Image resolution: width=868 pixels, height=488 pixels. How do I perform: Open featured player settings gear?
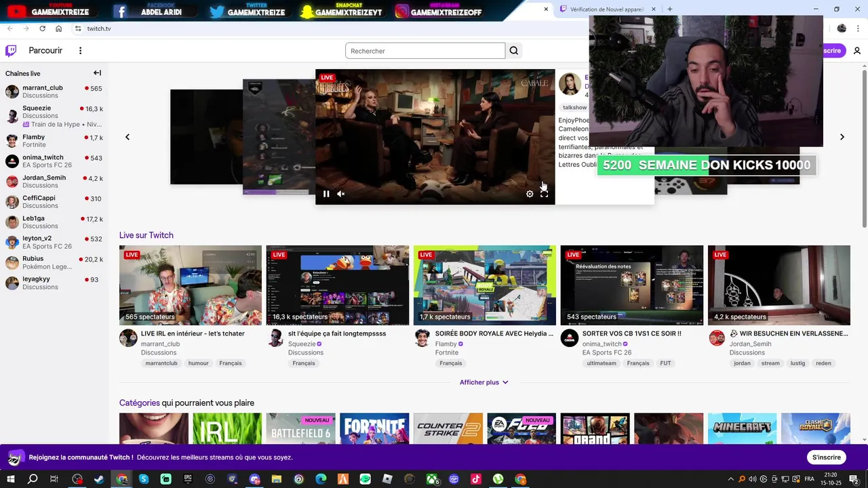pos(530,194)
